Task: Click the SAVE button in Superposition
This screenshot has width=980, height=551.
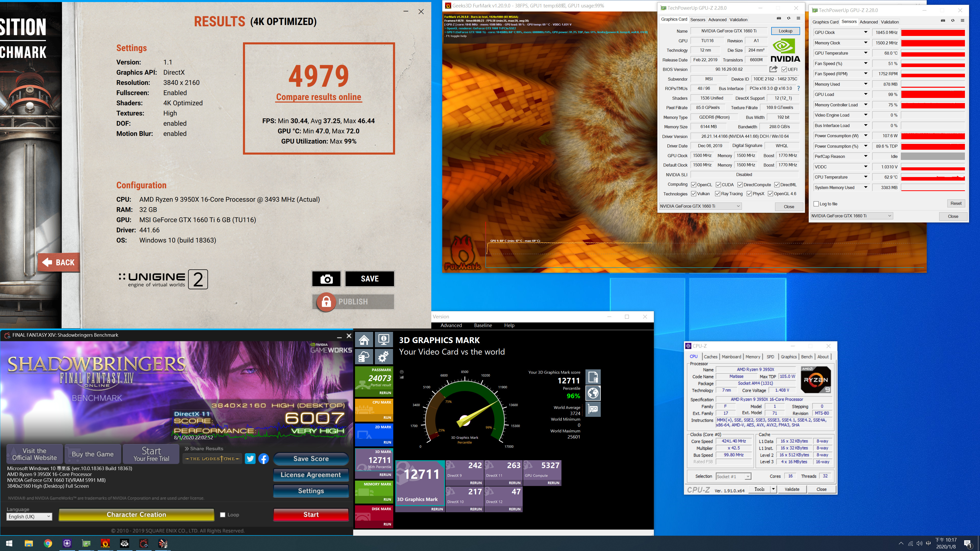Action: coord(369,279)
